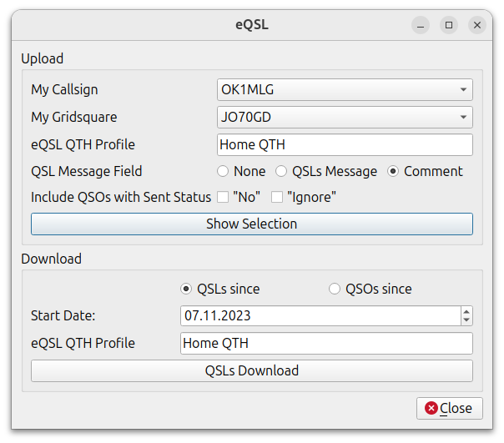
Task: Open the My Callsign dropdown
Action: pyautogui.click(x=344, y=89)
